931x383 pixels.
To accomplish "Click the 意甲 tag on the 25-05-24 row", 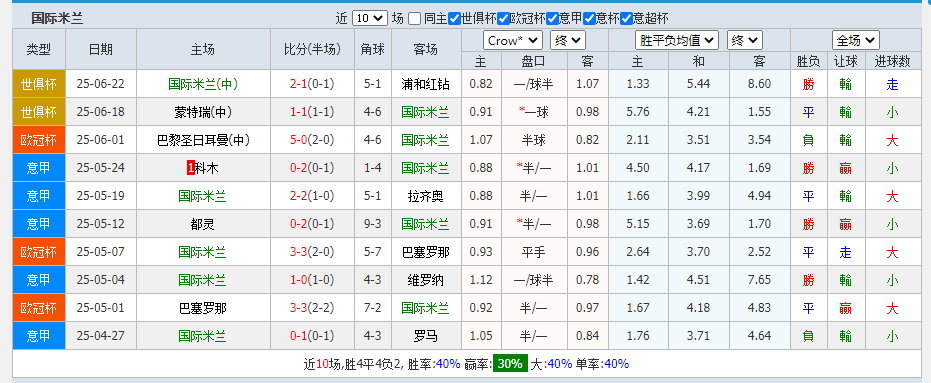I will point(39,168).
